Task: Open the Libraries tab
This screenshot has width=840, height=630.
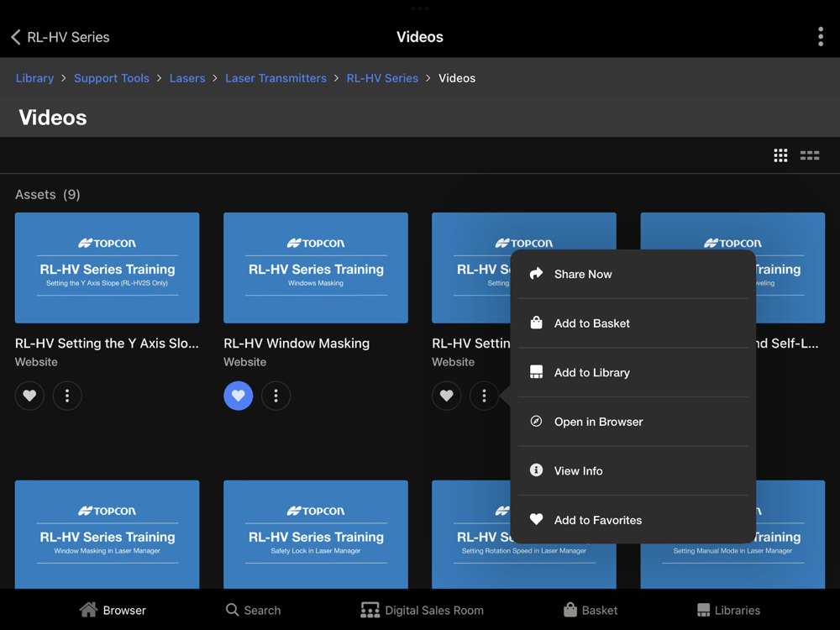Action: 728,610
